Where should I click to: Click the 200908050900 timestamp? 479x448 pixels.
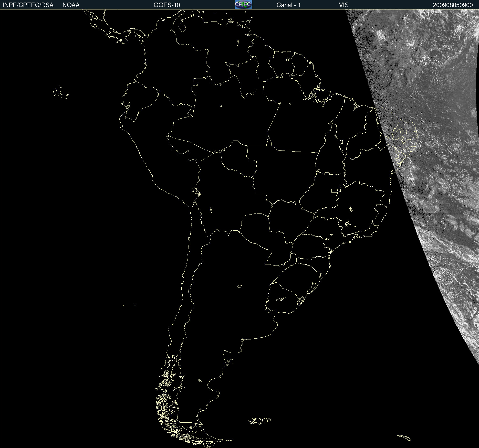point(453,5)
